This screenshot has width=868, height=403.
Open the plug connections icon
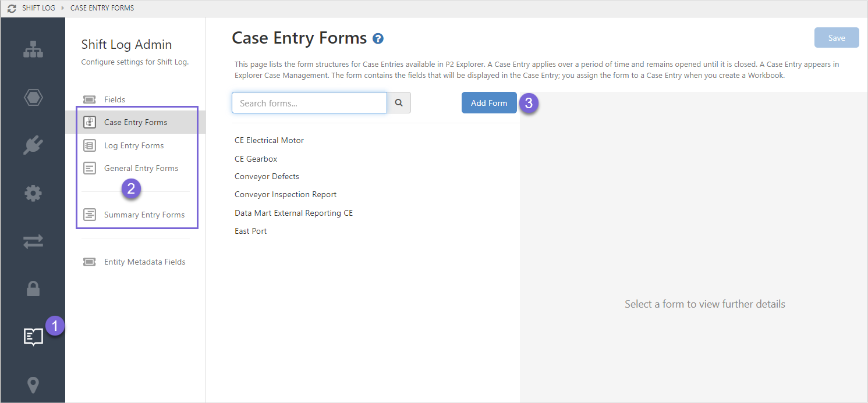point(33,145)
